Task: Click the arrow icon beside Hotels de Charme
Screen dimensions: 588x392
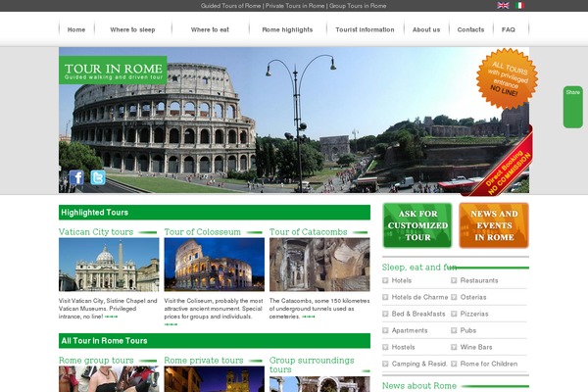Action: pyautogui.click(x=385, y=297)
